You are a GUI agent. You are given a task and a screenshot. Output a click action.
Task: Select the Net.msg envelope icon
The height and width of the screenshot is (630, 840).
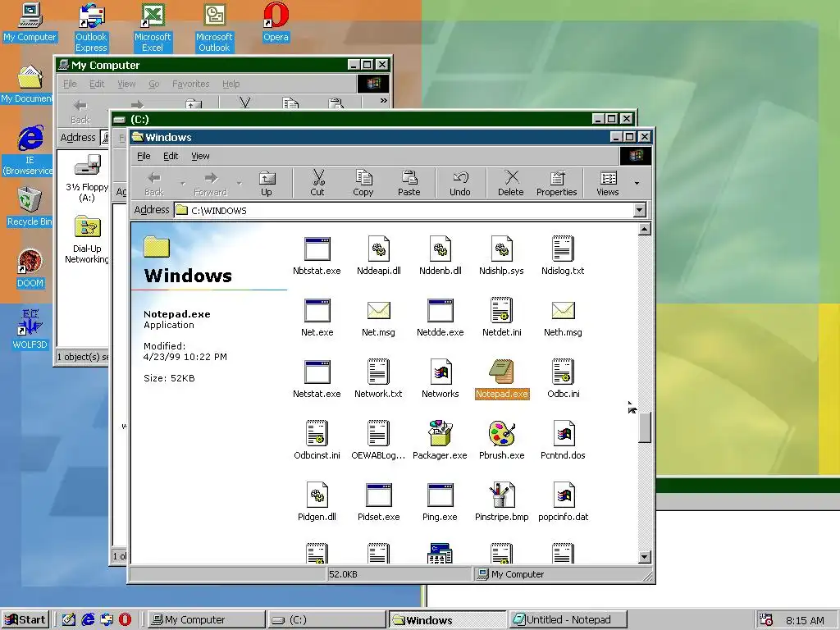pos(379,310)
